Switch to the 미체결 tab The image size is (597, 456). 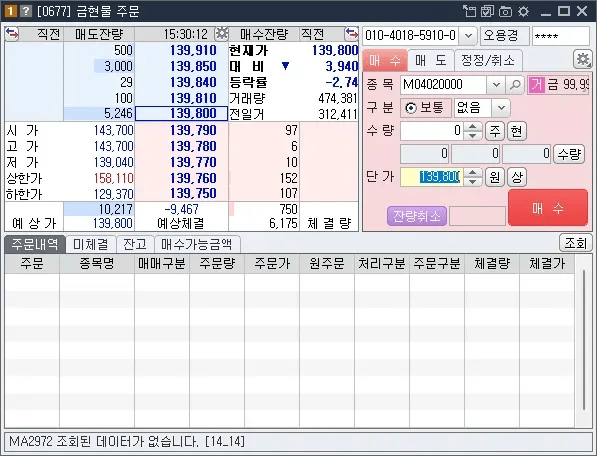(x=91, y=244)
